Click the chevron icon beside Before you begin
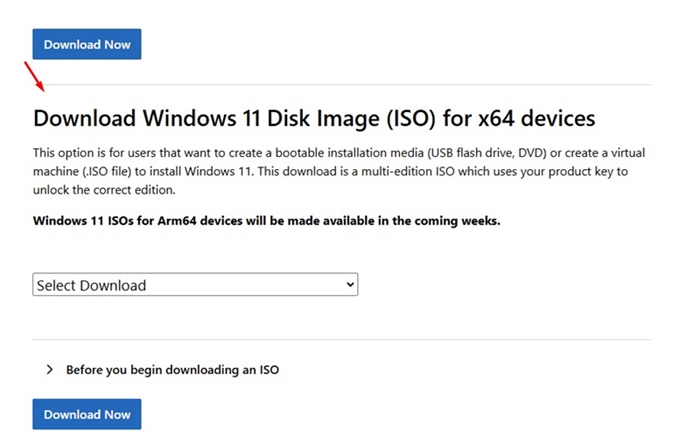 click(x=49, y=369)
